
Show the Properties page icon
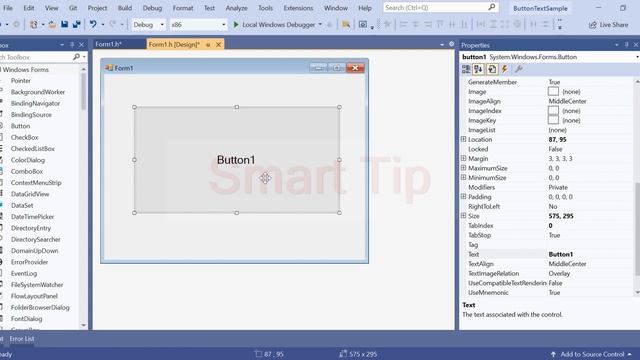pyautogui.click(x=492, y=69)
